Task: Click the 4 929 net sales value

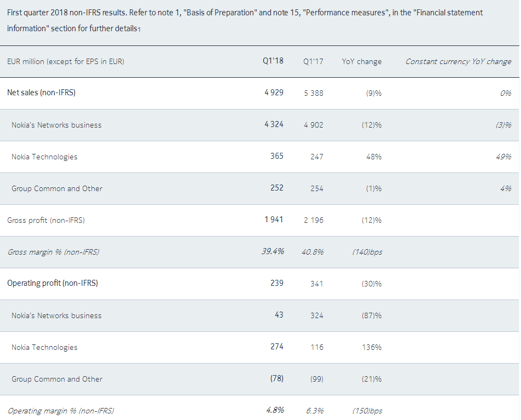Action: point(274,93)
